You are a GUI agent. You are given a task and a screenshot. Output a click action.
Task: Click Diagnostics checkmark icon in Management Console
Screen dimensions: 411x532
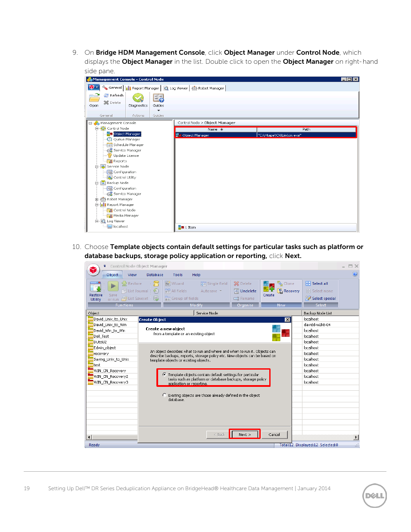click(138, 98)
